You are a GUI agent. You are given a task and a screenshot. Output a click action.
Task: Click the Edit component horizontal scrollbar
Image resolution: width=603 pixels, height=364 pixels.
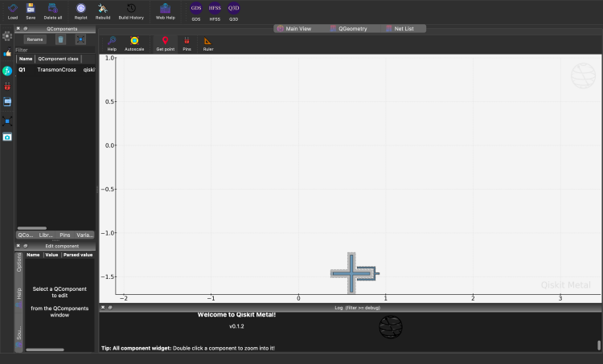(45, 350)
